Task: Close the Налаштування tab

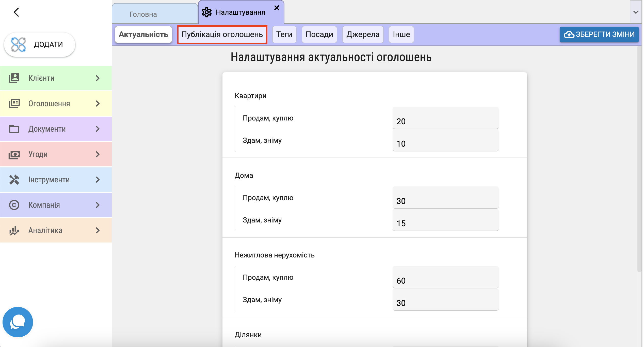Action: tap(277, 8)
